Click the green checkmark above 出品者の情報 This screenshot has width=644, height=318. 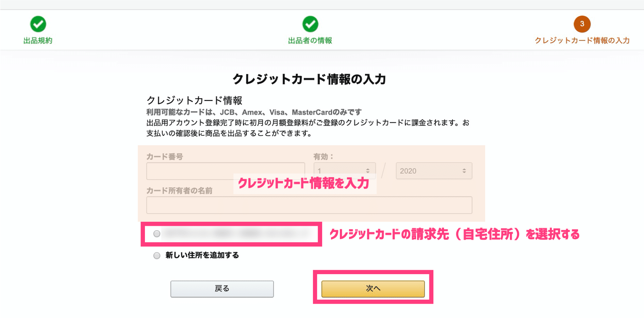pos(310,24)
